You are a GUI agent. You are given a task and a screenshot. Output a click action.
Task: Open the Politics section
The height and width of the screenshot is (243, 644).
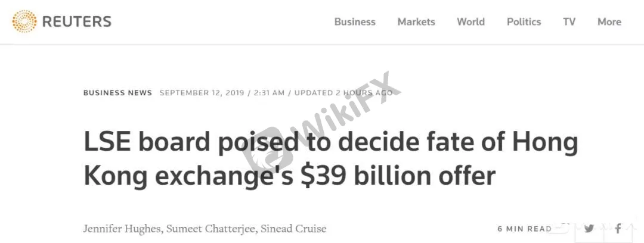(x=524, y=22)
